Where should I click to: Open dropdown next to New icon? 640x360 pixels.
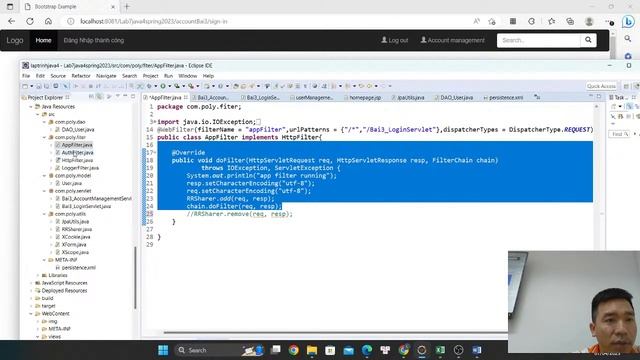pyautogui.click(x=31, y=86)
